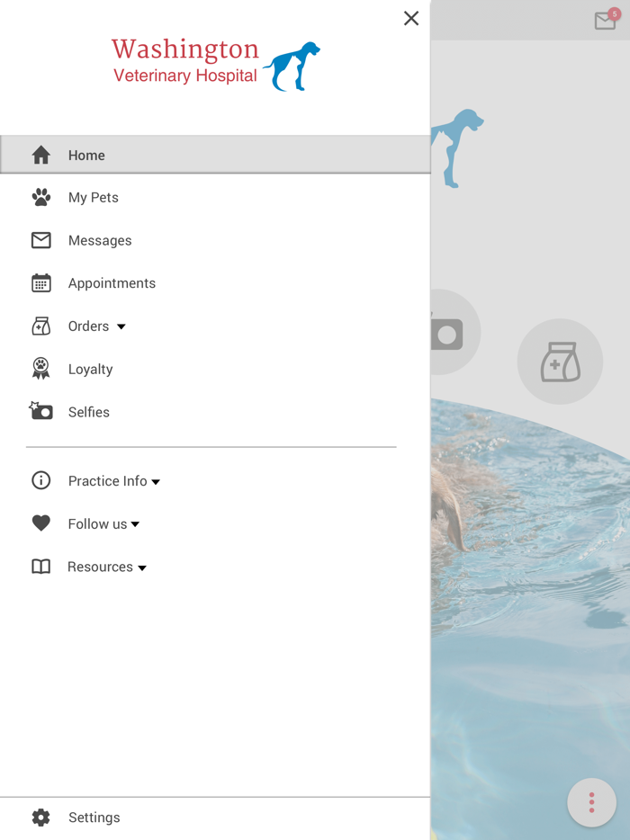Open the Home menu label
The width and height of the screenshot is (630, 840).
(86, 156)
